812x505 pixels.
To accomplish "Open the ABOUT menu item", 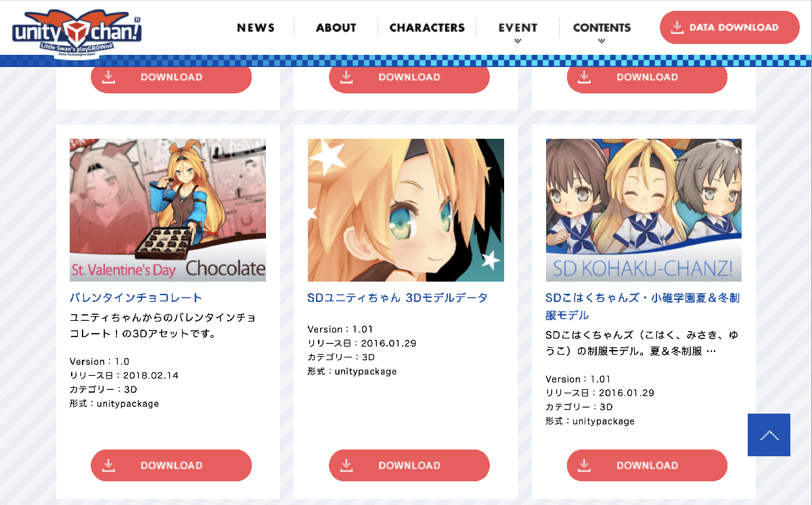I will point(336,28).
